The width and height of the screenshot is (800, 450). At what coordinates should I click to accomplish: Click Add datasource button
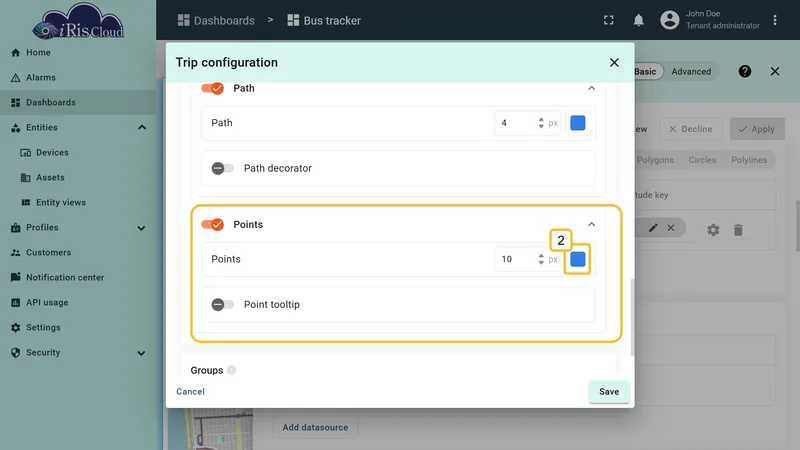[x=315, y=428]
